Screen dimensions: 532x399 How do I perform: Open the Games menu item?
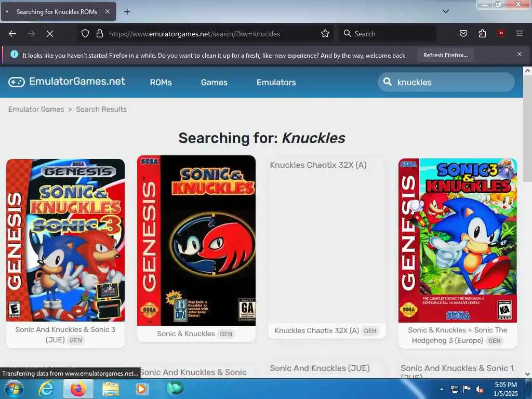(214, 82)
